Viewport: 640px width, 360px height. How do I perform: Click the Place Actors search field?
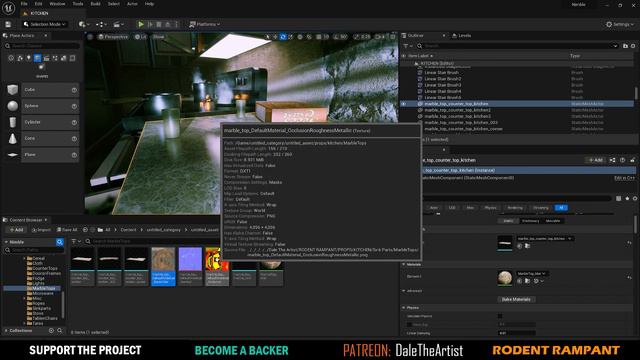click(x=42, y=46)
